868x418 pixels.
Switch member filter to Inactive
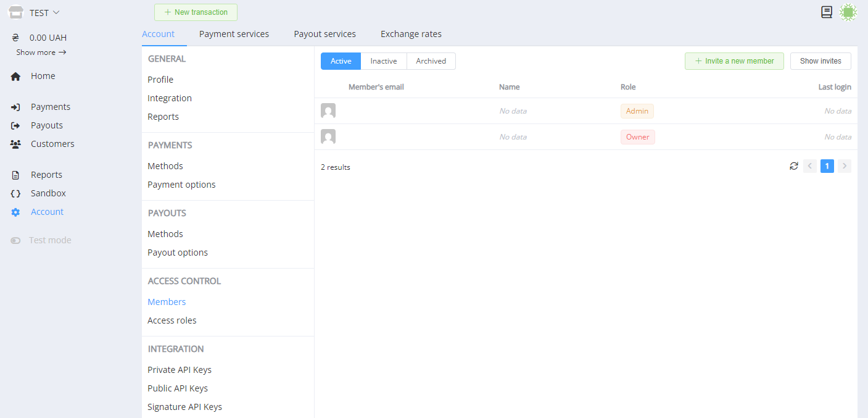383,61
